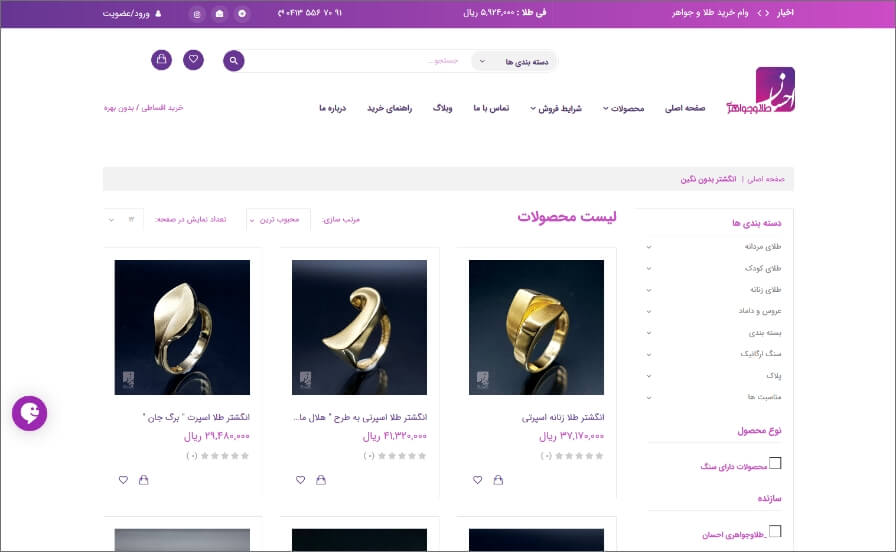
Task: Check the محصولات دارای سنگ checkbox
Action: 775,463
